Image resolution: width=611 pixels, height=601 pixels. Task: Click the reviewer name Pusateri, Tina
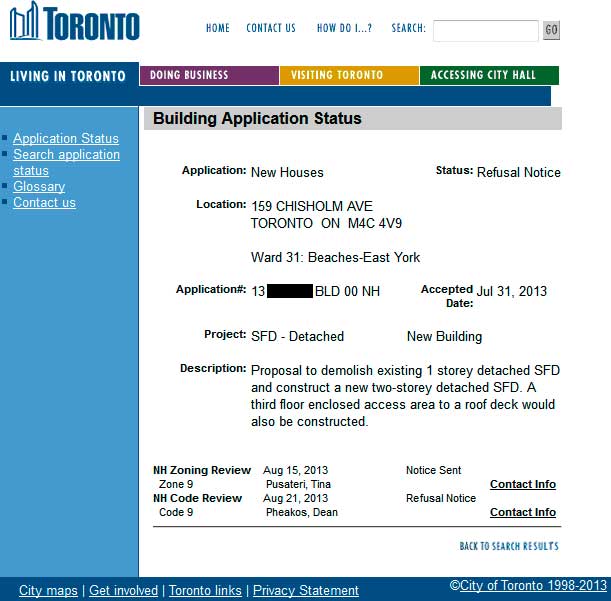pyautogui.click(x=298, y=484)
